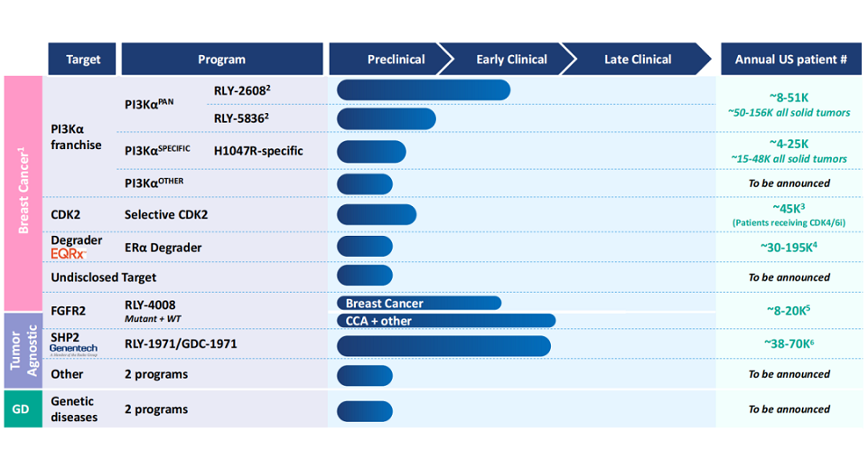
Task: Click the PI3Kα franchise label
Action: pos(77,136)
